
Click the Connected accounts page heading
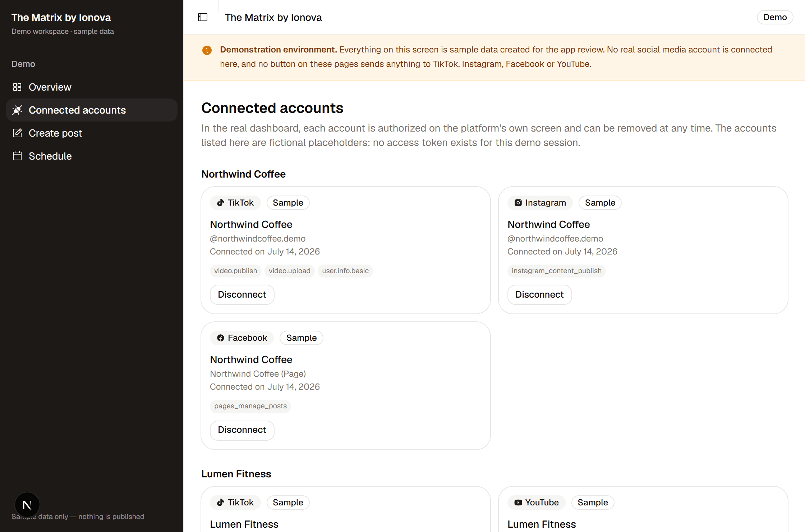click(x=272, y=108)
